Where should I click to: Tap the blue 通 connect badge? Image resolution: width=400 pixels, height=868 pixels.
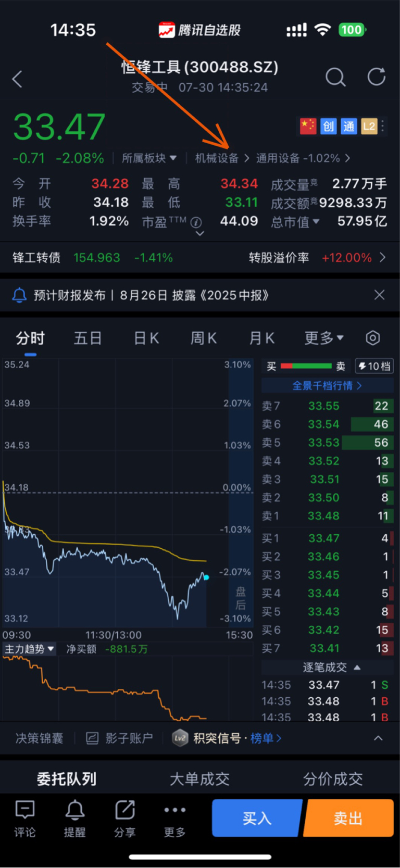348,126
